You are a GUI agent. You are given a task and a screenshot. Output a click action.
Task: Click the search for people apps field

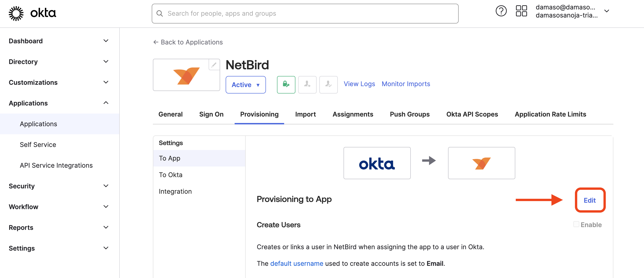pos(305,13)
